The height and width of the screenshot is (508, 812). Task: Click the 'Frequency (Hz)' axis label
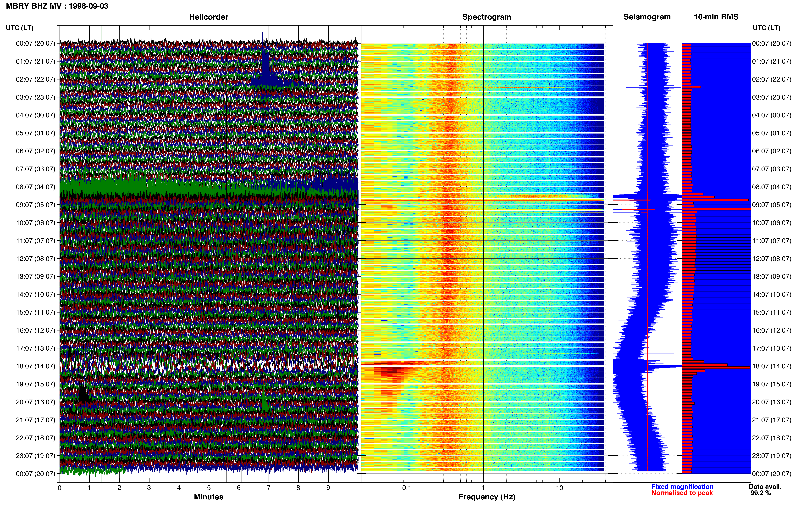click(x=487, y=497)
